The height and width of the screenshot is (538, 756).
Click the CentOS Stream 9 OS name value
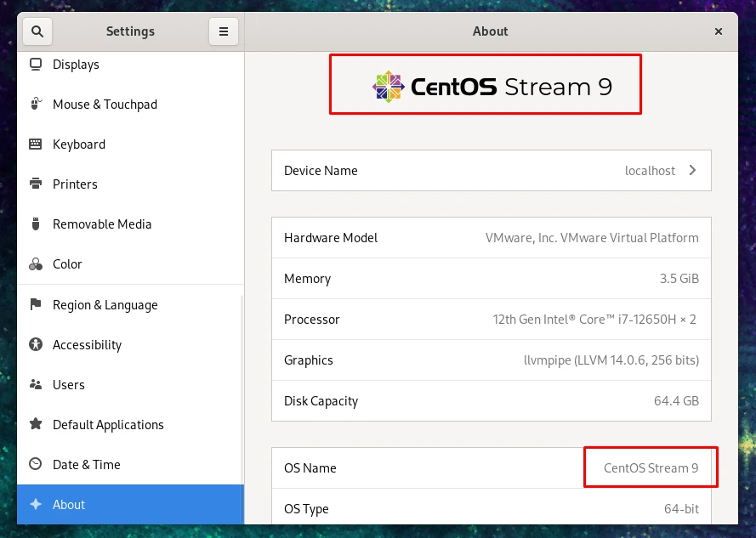coord(651,468)
